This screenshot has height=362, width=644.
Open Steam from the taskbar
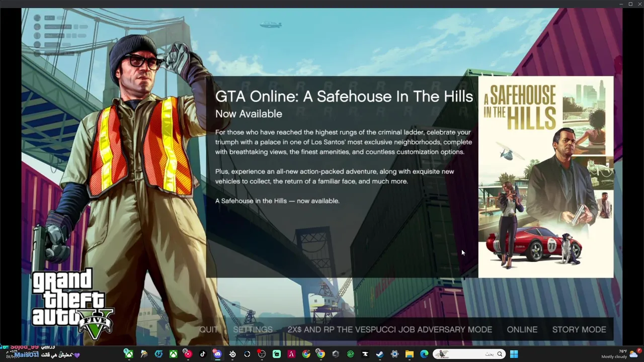point(379,354)
